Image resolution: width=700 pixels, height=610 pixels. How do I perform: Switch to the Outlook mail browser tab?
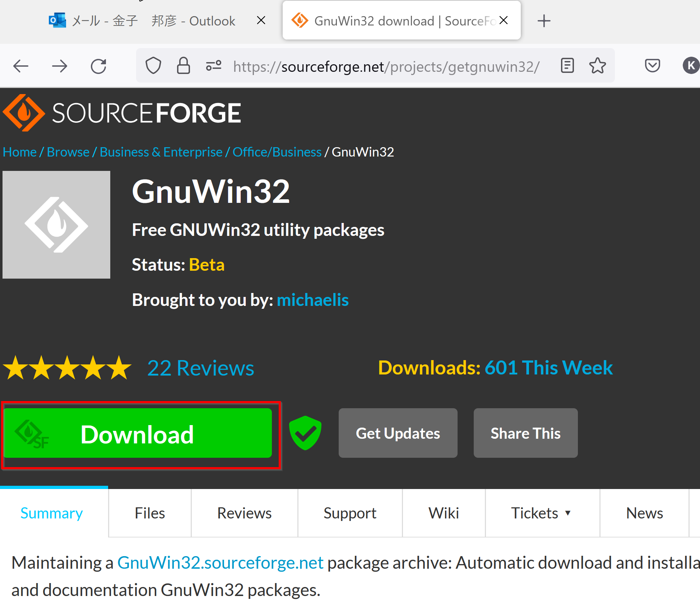144,20
